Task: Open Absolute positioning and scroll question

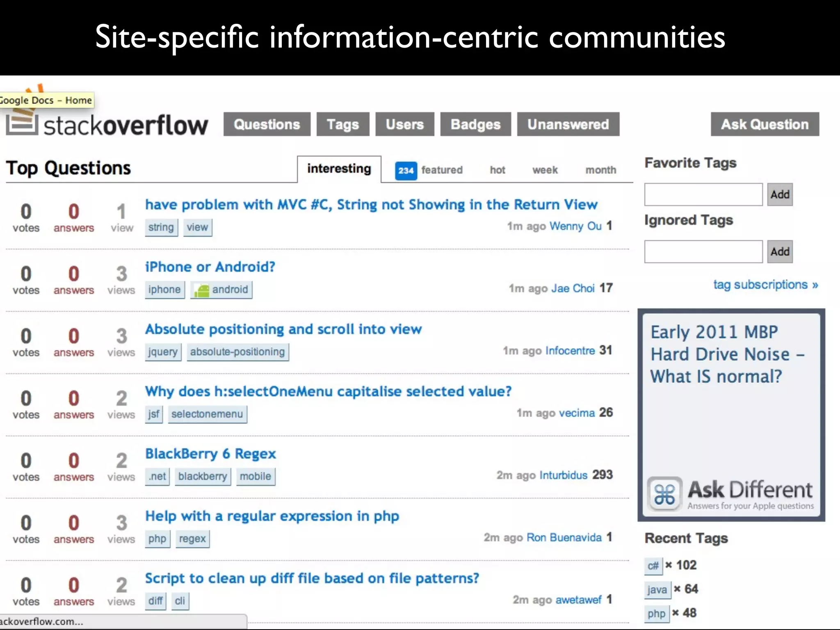Action: click(x=283, y=329)
